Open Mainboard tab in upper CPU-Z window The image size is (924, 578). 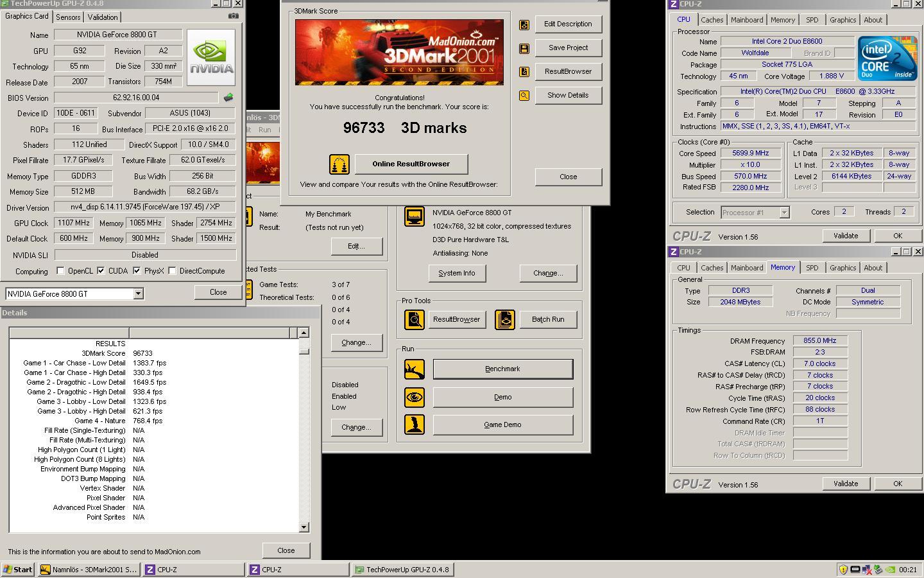pyautogui.click(x=747, y=20)
